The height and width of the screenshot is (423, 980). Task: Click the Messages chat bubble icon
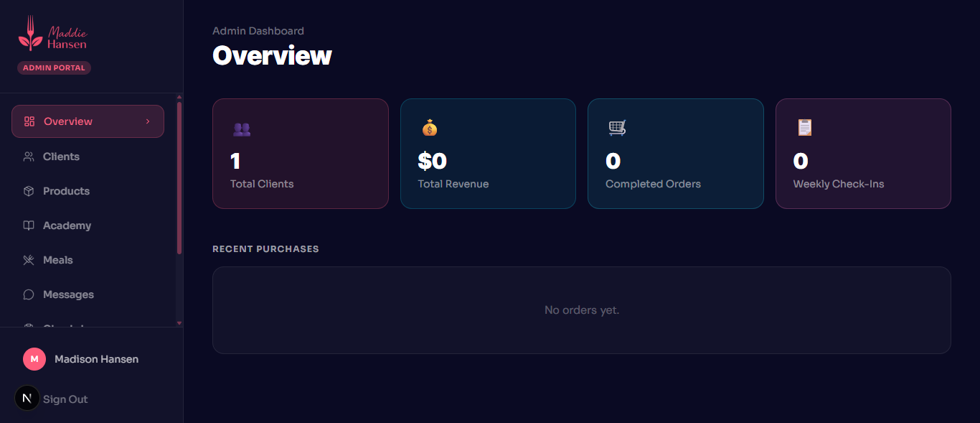pyautogui.click(x=29, y=294)
